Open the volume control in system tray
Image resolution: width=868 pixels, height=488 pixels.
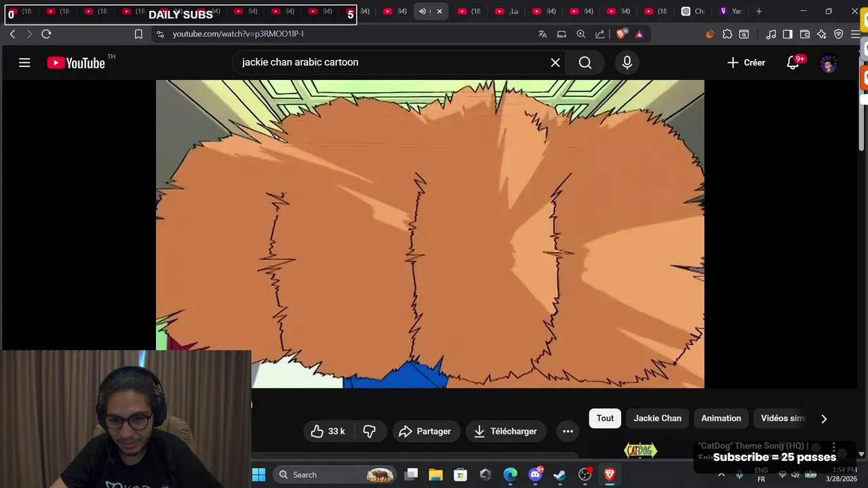click(795, 474)
